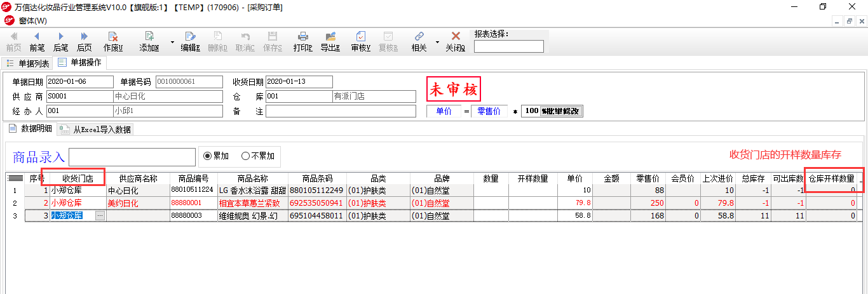868x294 pixels.
Task: Click the 零售价 column header
Action: tap(648, 178)
